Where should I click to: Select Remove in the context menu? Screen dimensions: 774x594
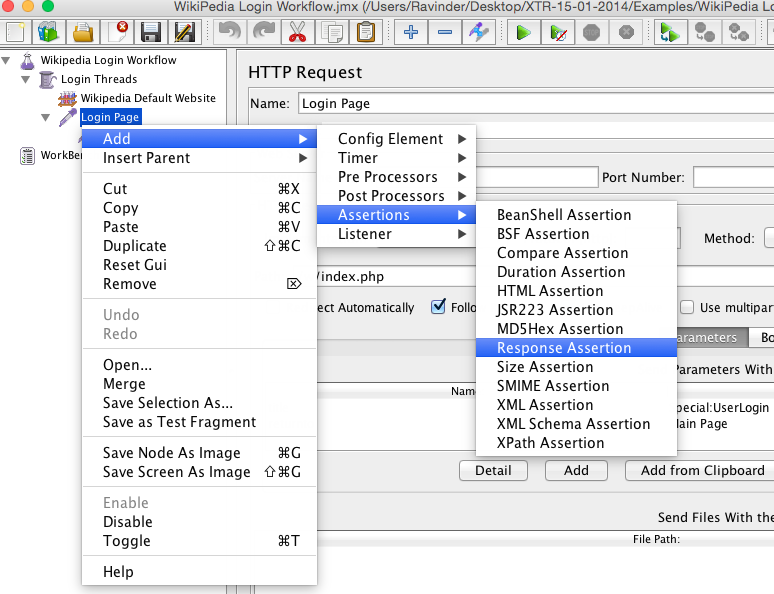click(x=199, y=284)
